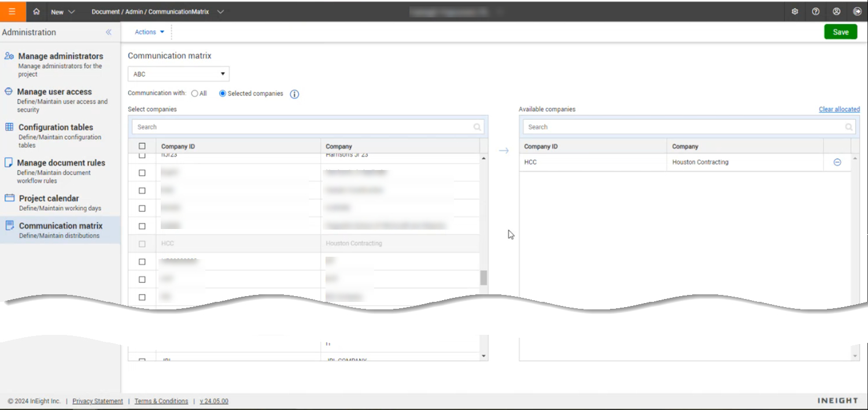
Task: Toggle the checkbox in the HCC row
Action: point(142,244)
